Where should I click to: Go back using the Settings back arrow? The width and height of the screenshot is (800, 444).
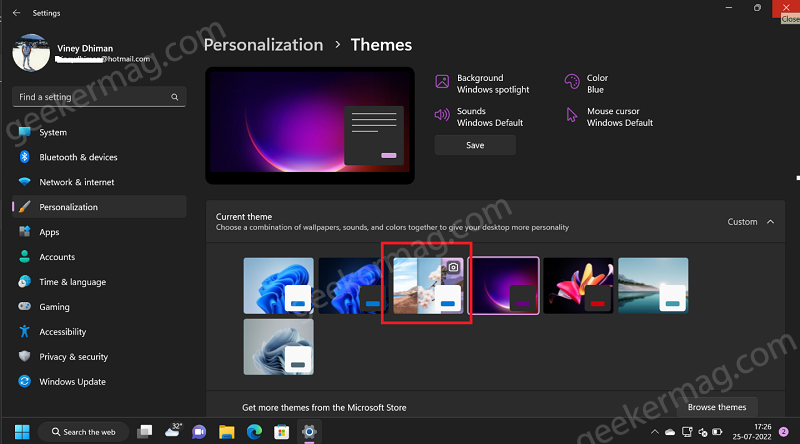[16, 13]
